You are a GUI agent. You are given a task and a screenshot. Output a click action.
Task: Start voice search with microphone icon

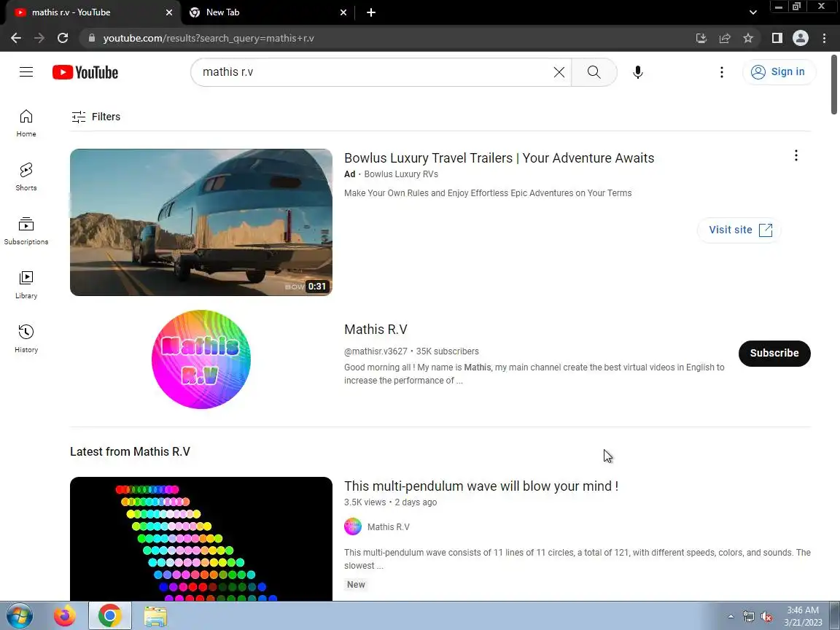pyautogui.click(x=637, y=72)
